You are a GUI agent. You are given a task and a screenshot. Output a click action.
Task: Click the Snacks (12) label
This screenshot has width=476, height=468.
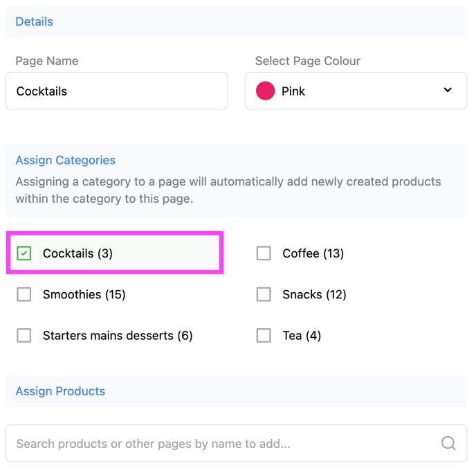pos(314,294)
